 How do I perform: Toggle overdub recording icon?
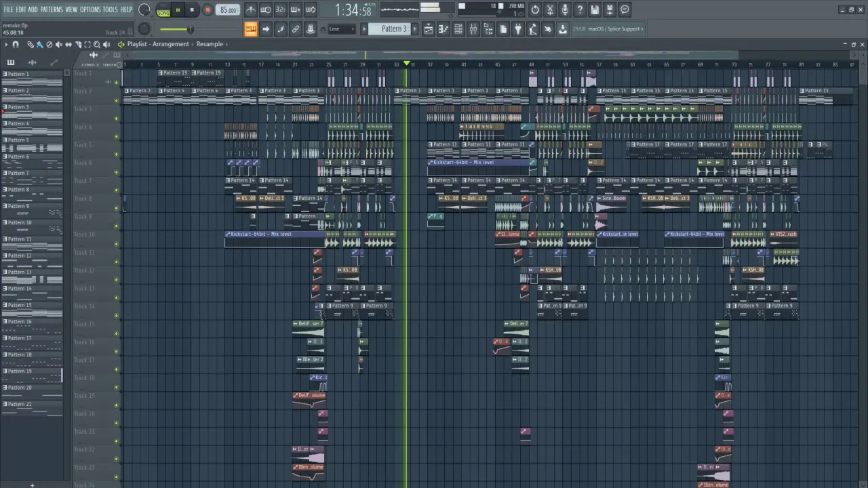296,9
